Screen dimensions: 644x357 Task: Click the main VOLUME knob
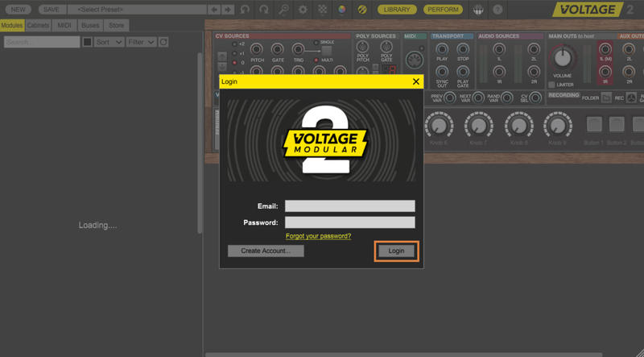tap(562, 58)
